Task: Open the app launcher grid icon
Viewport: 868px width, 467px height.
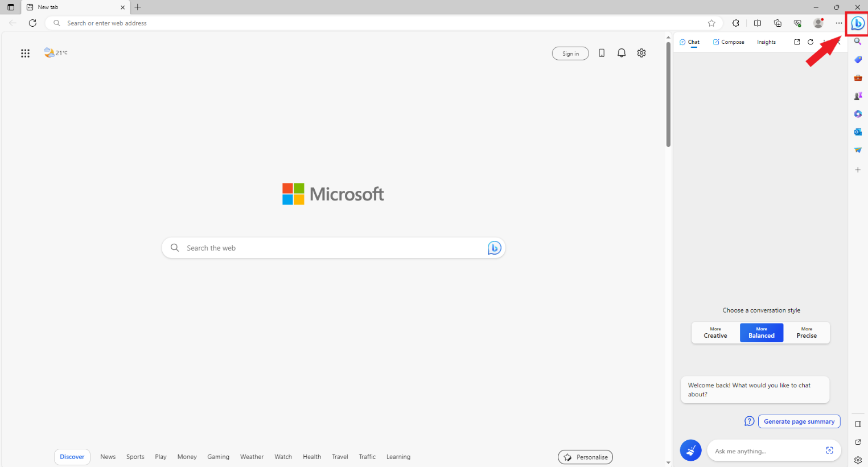Action: coord(25,53)
